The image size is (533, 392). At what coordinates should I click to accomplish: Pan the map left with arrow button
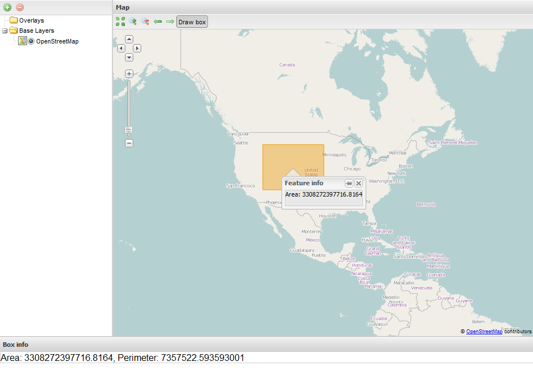pos(121,49)
